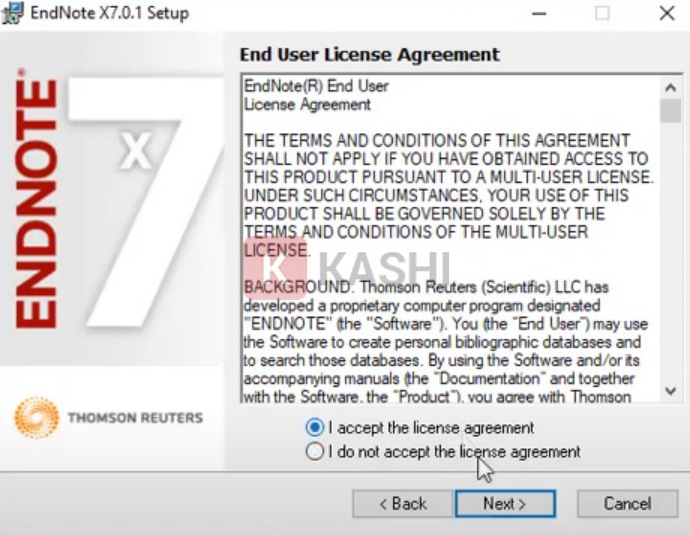Click the license scrollbar down arrow
This screenshot has width=690, height=535.
pos(671,391)
